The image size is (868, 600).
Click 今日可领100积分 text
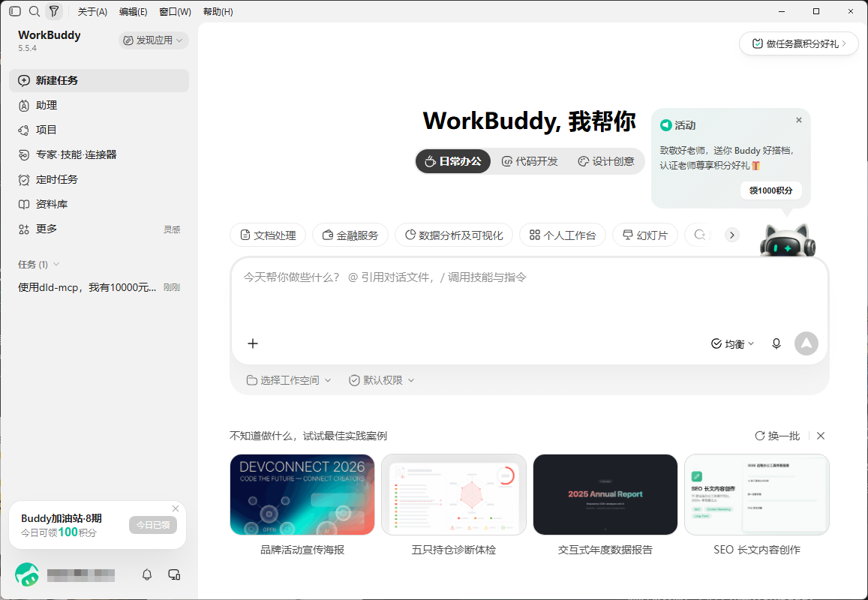pyautogui.click(x=59, y=532)
